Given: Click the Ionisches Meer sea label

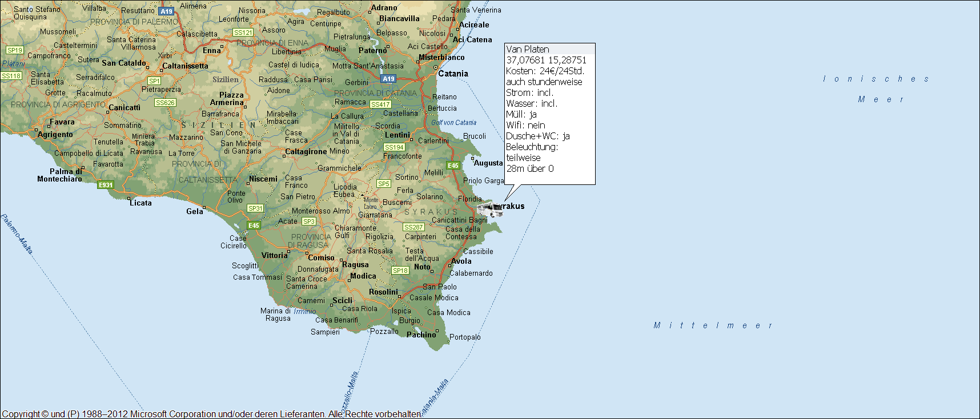Looking at the screenshot, I should tap(877, 89).
